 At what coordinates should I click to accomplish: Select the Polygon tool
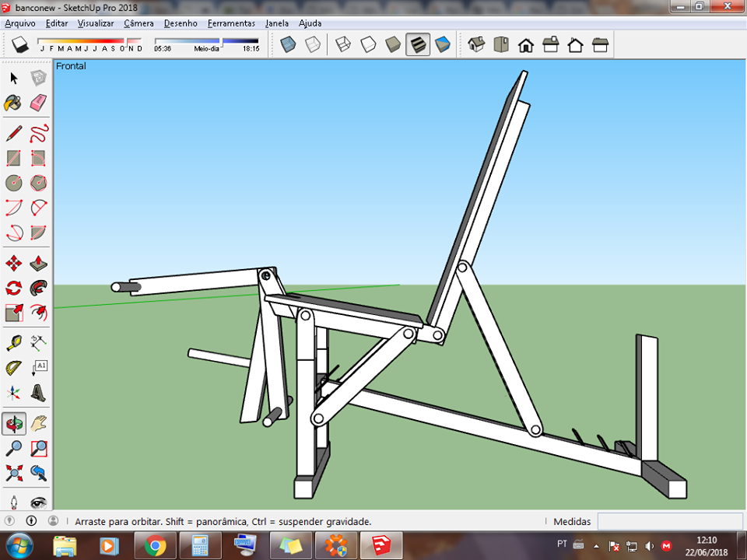[39, 184]
